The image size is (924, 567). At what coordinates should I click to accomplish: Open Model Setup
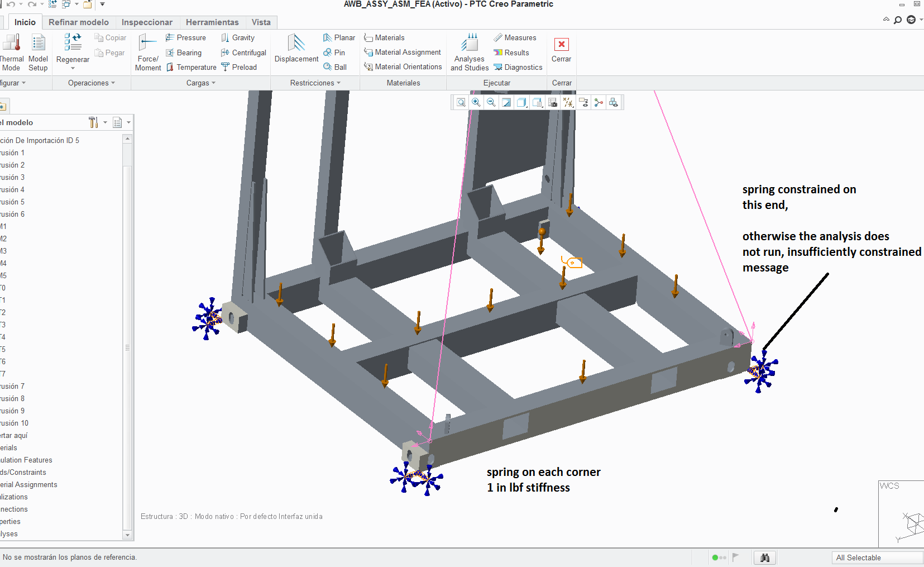[38, 53]
